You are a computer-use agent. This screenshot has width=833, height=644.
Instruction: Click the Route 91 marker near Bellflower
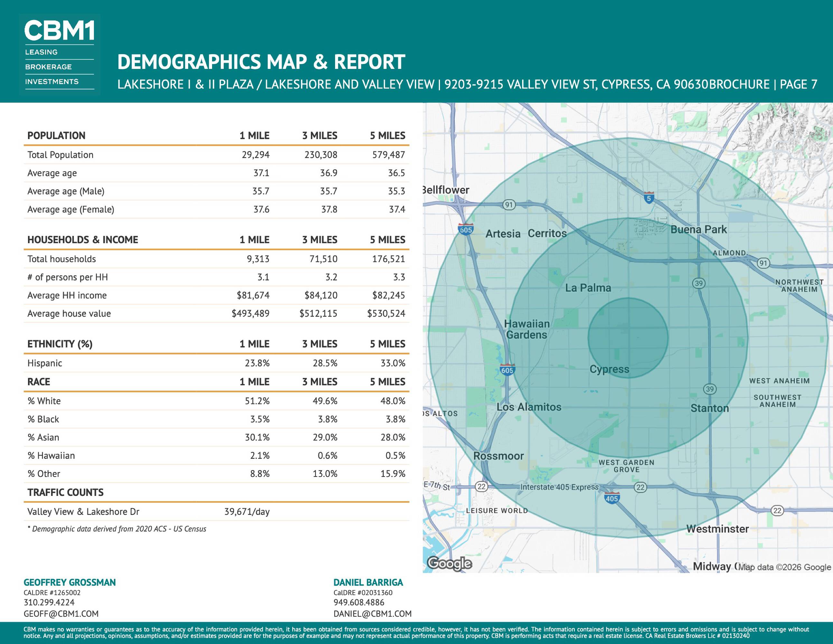[509, 205]
